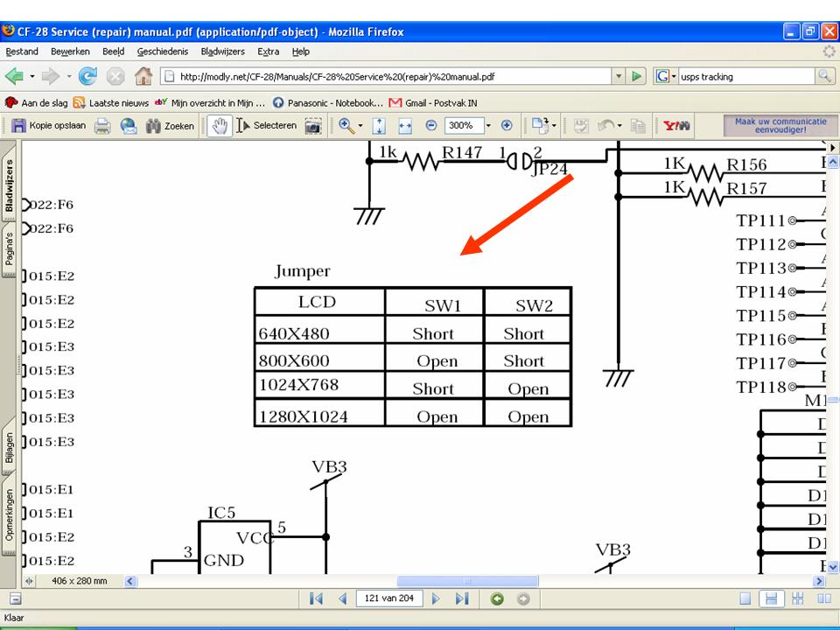Open the Bladwijzers menu
The width and height of the screenshot is (840, 630).
tap(223, 52)
